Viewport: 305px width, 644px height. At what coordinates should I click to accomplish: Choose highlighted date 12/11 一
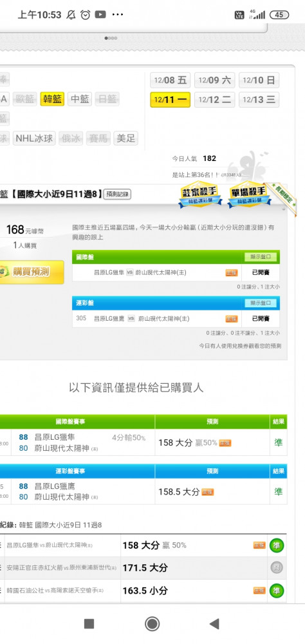point(171,100)
